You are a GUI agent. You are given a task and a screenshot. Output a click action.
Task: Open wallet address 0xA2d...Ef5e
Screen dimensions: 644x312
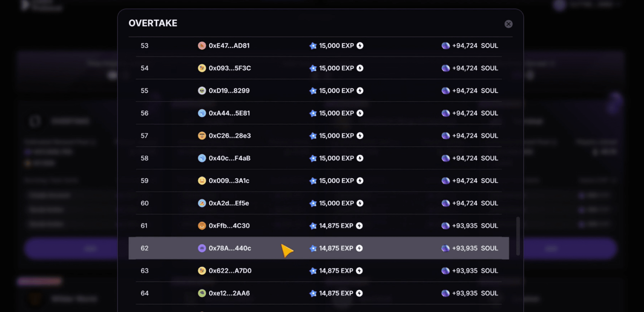coord(229,203)
